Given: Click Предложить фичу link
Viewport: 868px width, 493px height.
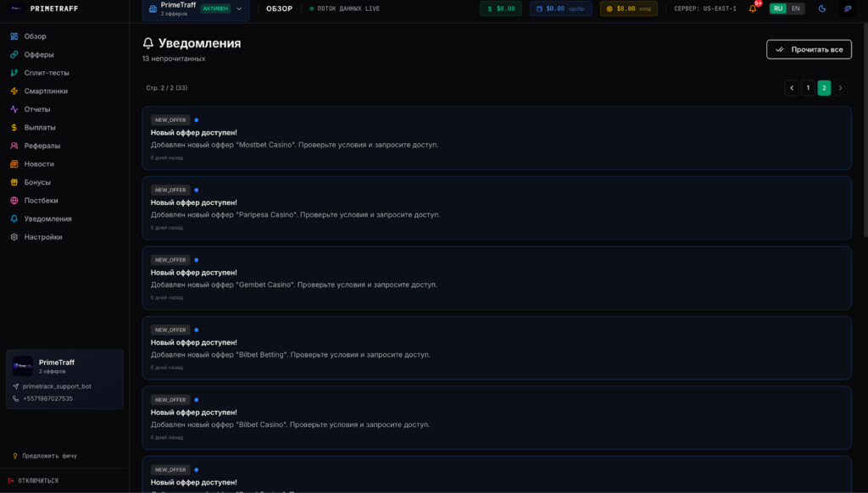Looking at the screenshot, I should pyautogui.click(x=49, y=457).
